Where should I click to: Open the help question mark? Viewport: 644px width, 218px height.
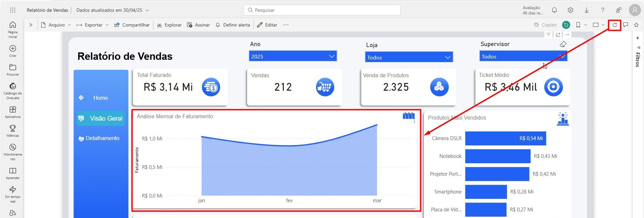[x=603, y=10]
